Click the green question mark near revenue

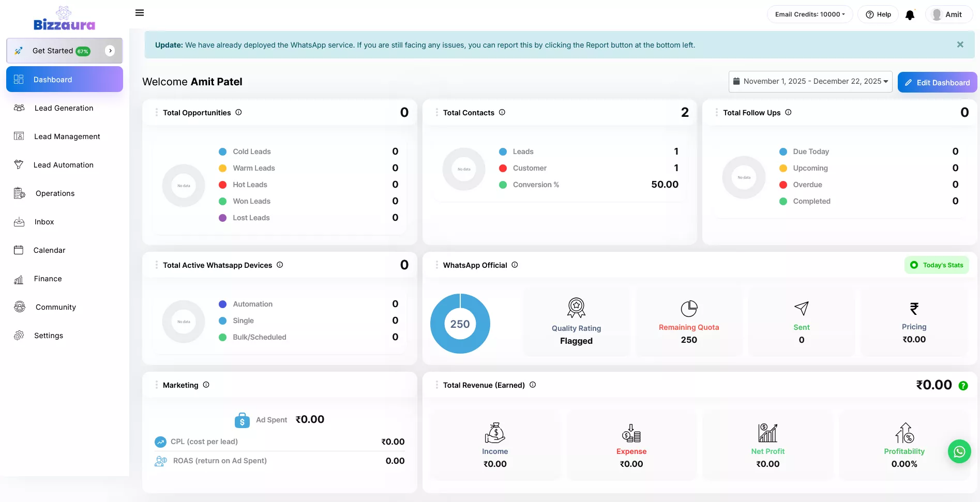coord(963,386)
